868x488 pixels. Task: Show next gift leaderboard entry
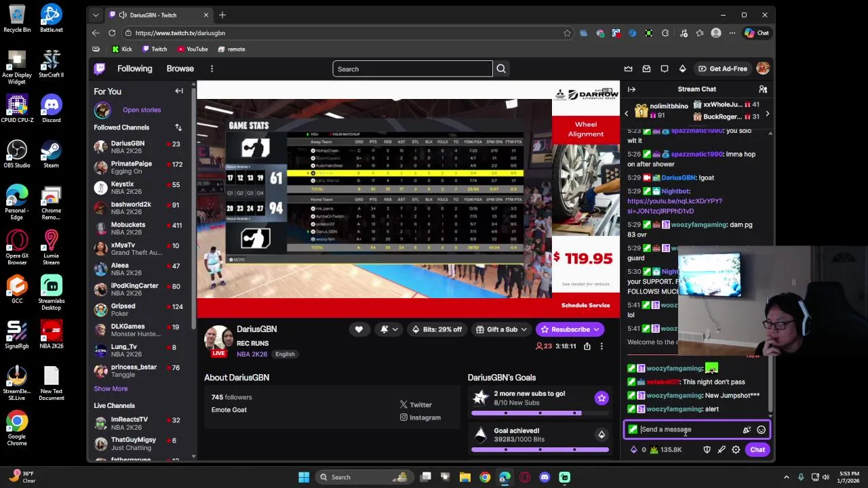pos(767,114)
